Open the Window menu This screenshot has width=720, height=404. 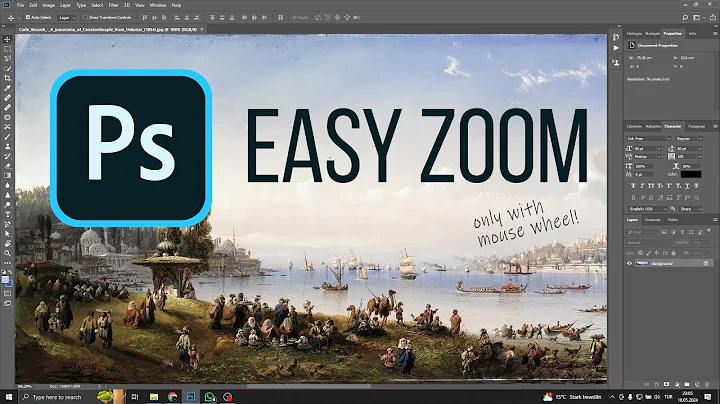tap(158, 5)
